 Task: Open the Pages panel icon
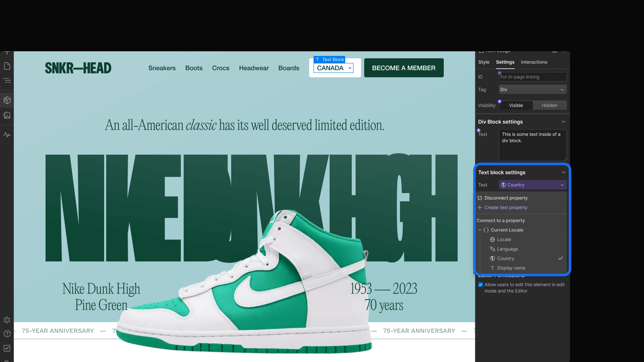click(7, 66)
